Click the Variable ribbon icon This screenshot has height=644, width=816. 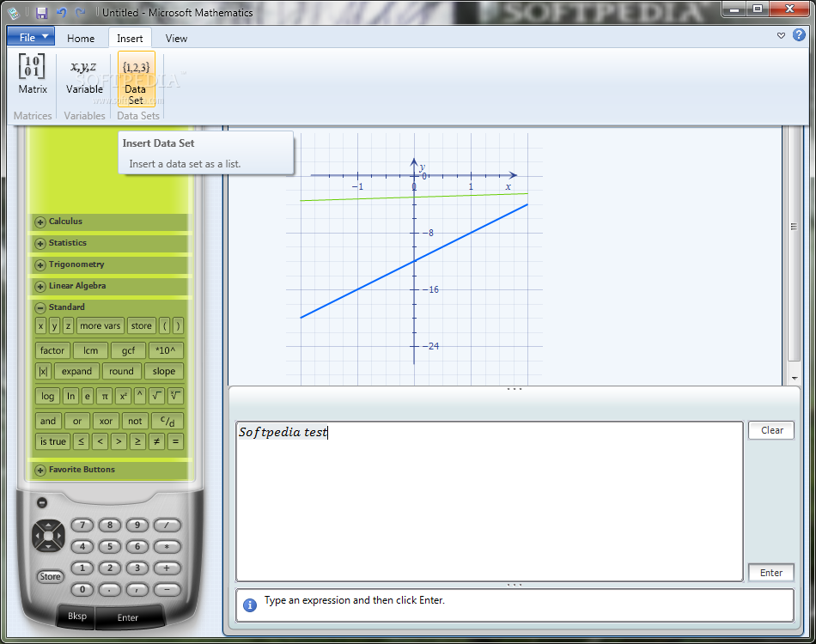click(84, 76)
